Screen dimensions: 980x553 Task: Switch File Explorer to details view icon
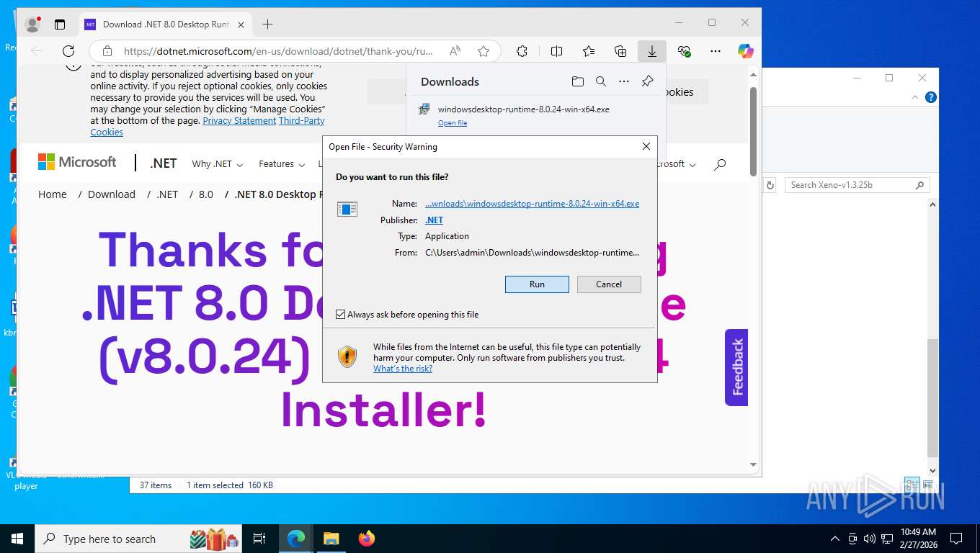point(912,485)
